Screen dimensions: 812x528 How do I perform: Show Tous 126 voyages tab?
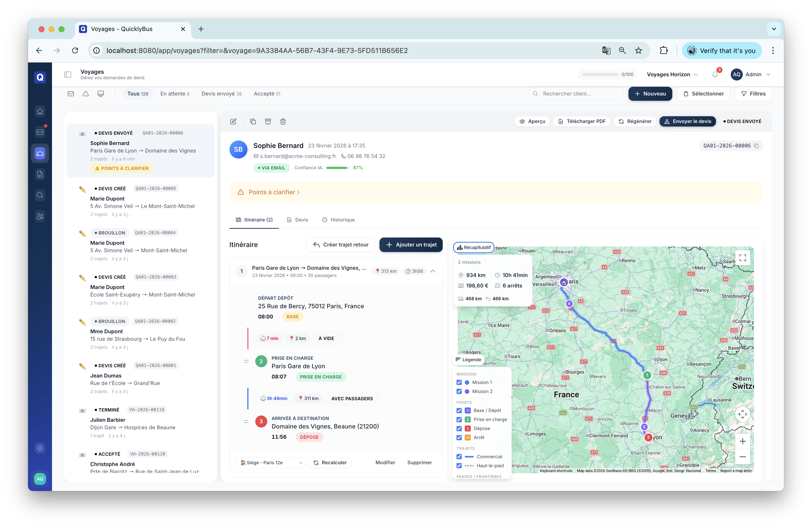click(x=138, y=94)
